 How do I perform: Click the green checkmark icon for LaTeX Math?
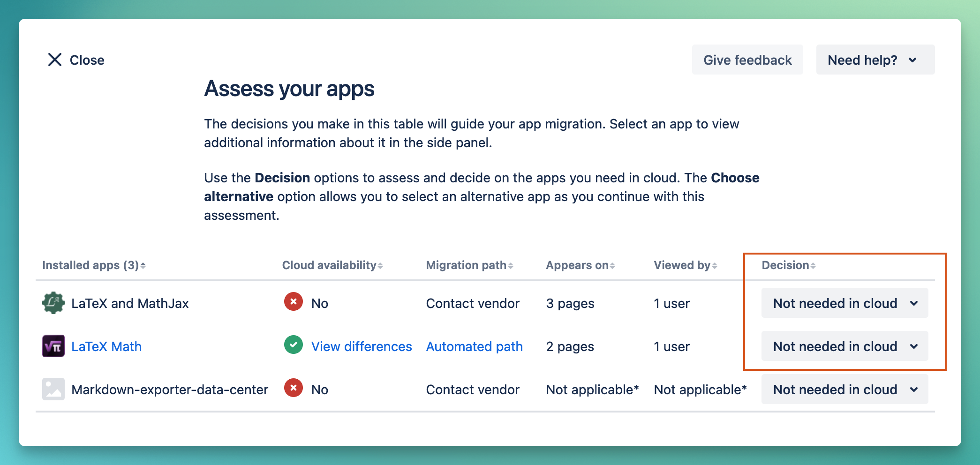pos(293,345)
